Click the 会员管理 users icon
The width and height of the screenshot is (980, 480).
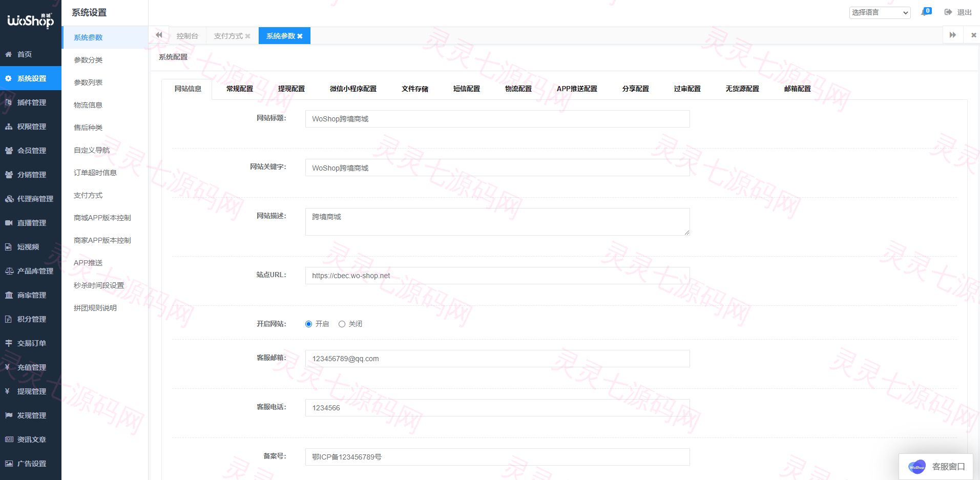pos(9,151)
